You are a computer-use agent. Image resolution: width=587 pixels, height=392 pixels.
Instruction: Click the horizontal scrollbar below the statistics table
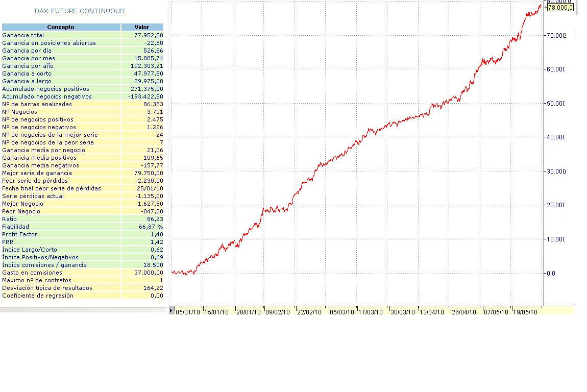(x=83, y=310)
